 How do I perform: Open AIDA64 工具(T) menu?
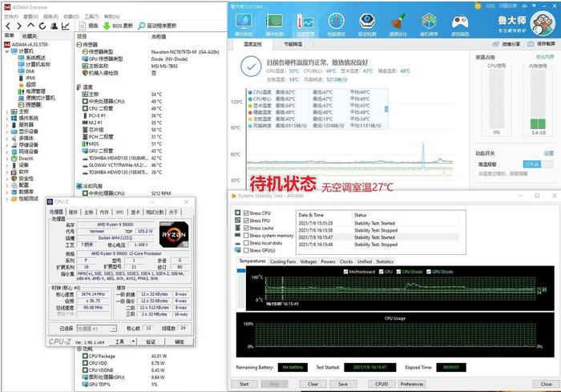coord(91,17)
